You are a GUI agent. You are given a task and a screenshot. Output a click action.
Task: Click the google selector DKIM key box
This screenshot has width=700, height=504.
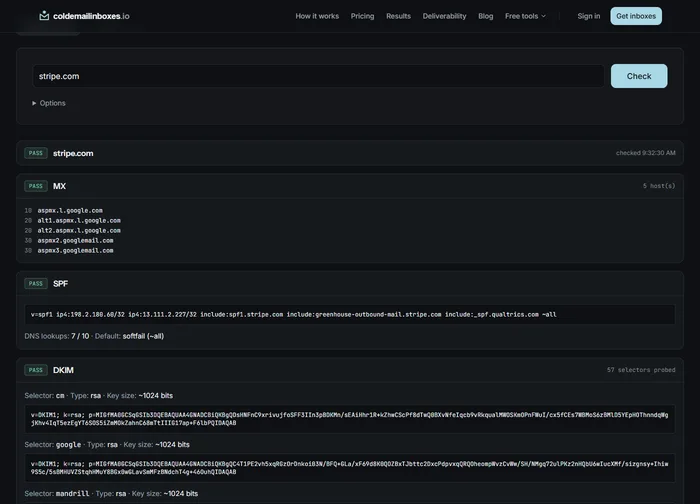(350, 468)
